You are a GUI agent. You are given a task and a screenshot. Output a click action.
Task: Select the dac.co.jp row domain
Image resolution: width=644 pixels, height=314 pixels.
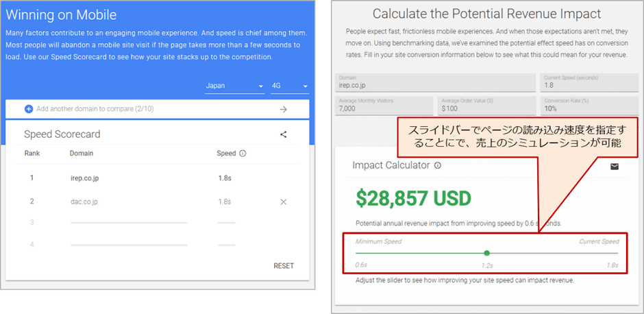84,202
